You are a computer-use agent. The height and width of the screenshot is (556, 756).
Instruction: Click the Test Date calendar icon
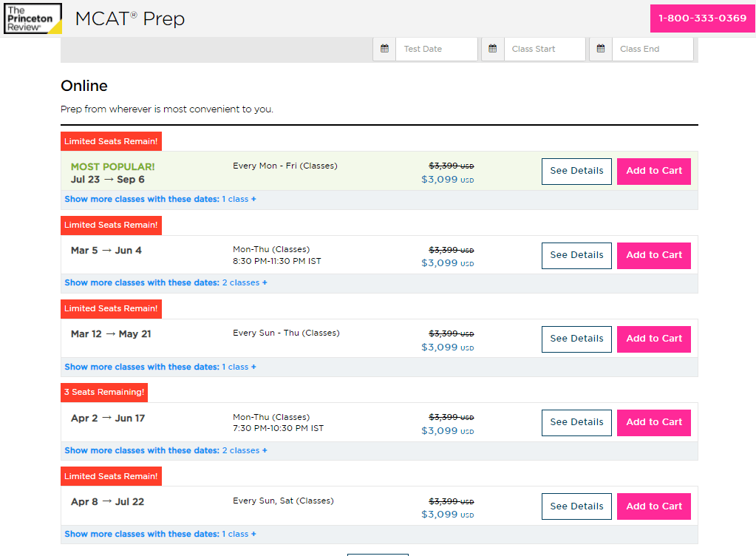[x=384, y=49]
